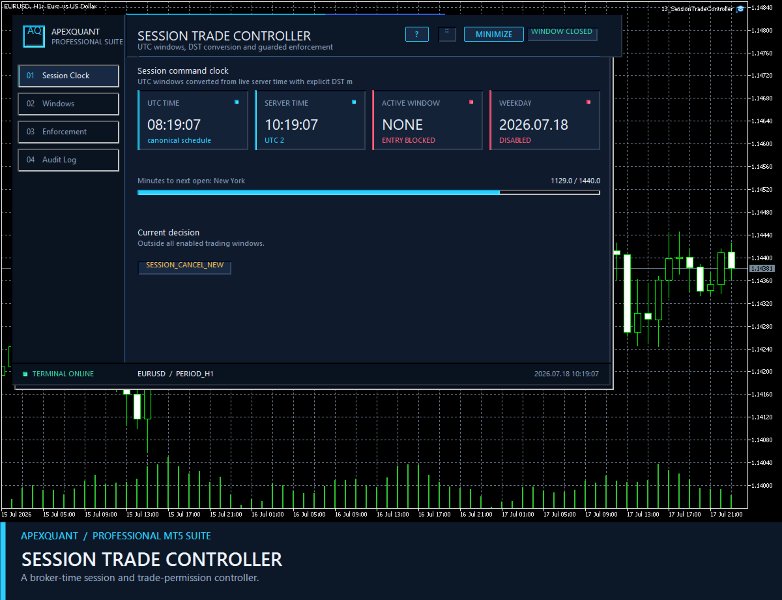Viewport: 782px width, 600px height.
Task: Click the red 'DISABLED' weekday status
Action: coord(515,141)
